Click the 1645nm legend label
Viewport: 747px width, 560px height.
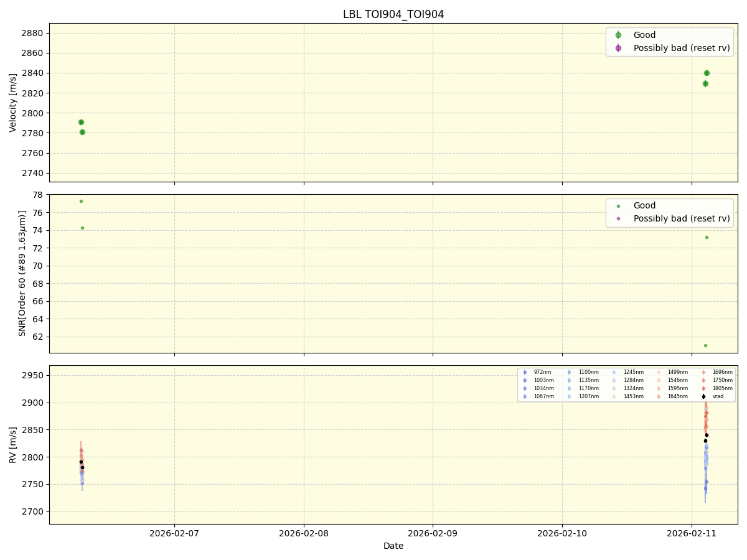(x=678, y=396)
